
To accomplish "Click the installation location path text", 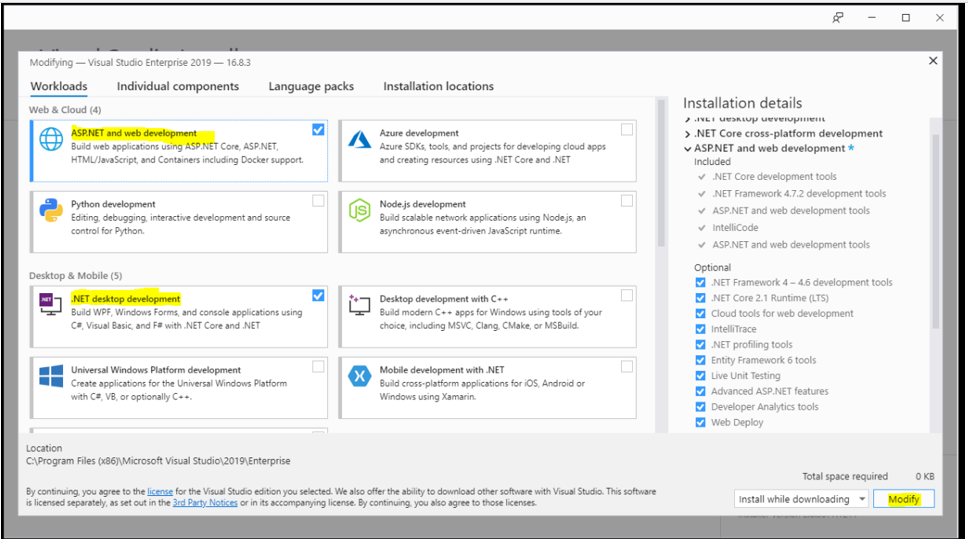I will (158, 461).
